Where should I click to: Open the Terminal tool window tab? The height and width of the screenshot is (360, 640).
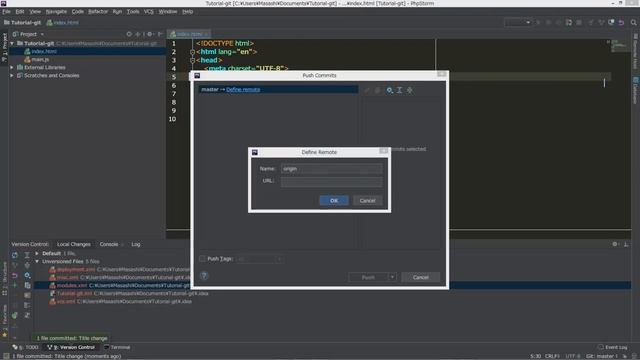117,347
